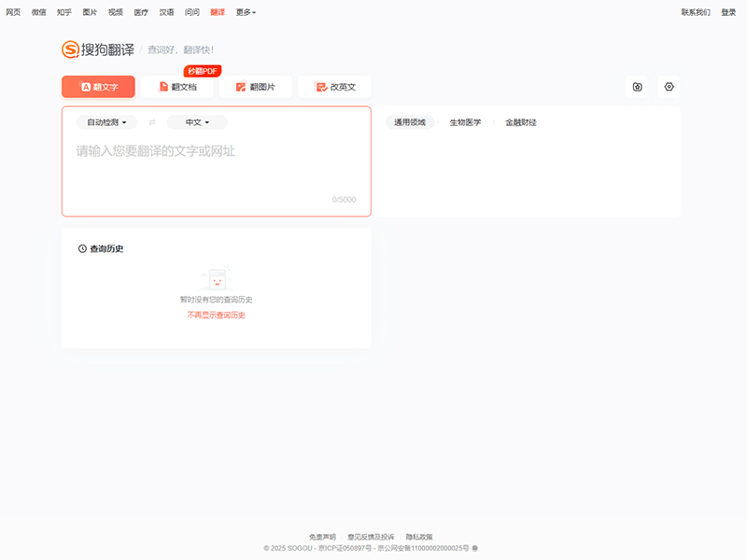
Task: Click the 翻文档 document icon
Action: click(x=163, y=87)
